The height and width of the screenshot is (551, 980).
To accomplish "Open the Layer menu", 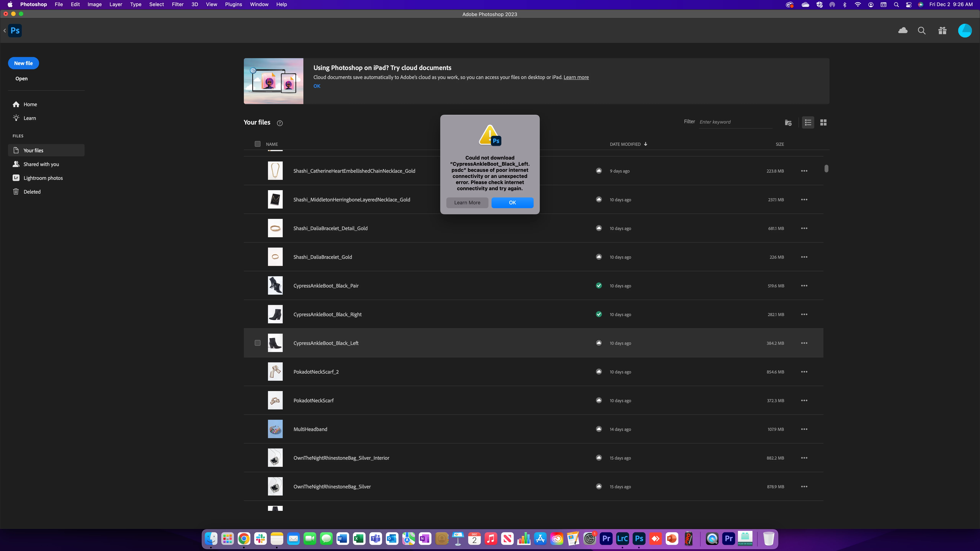I will [116, 5].
